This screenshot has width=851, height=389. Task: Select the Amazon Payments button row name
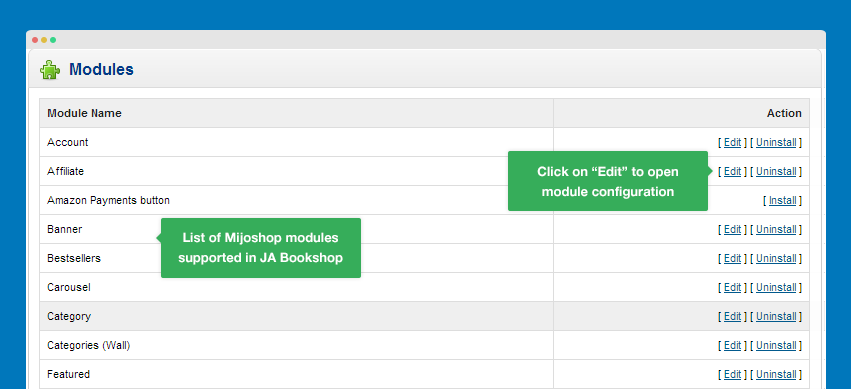pyautogui.click(x=109, y=200)
